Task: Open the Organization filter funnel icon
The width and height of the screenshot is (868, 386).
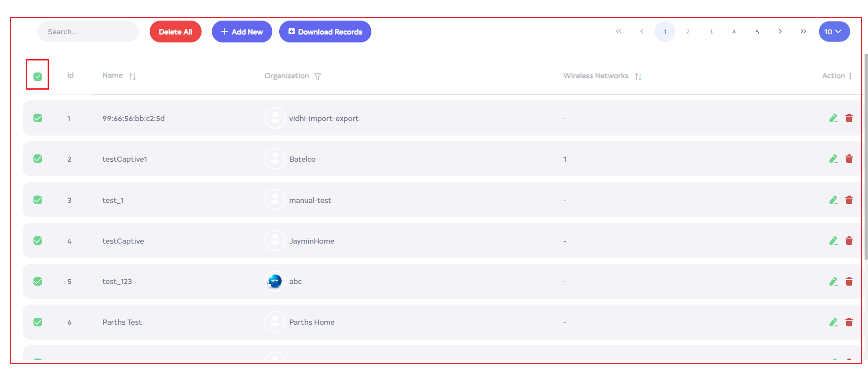Action: pyautogui.click(x=318, y=76)
